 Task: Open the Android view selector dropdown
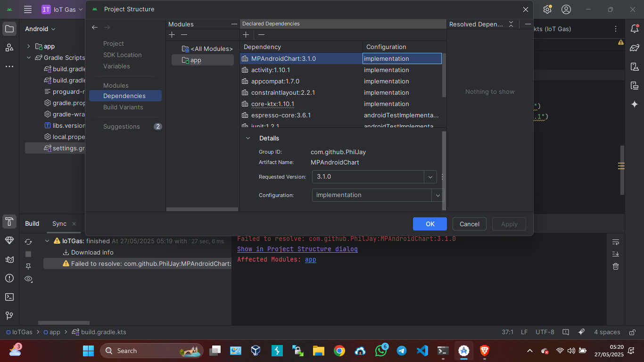[x=41, y=29]
